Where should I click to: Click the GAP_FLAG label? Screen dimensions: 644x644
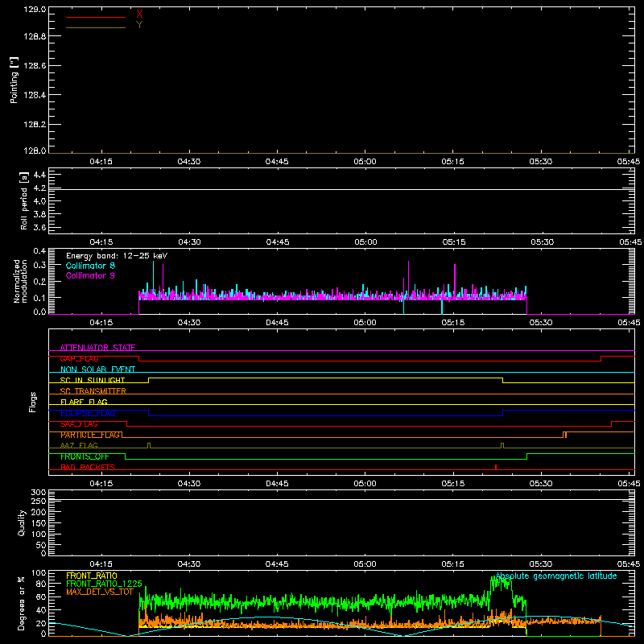point(79,358)
